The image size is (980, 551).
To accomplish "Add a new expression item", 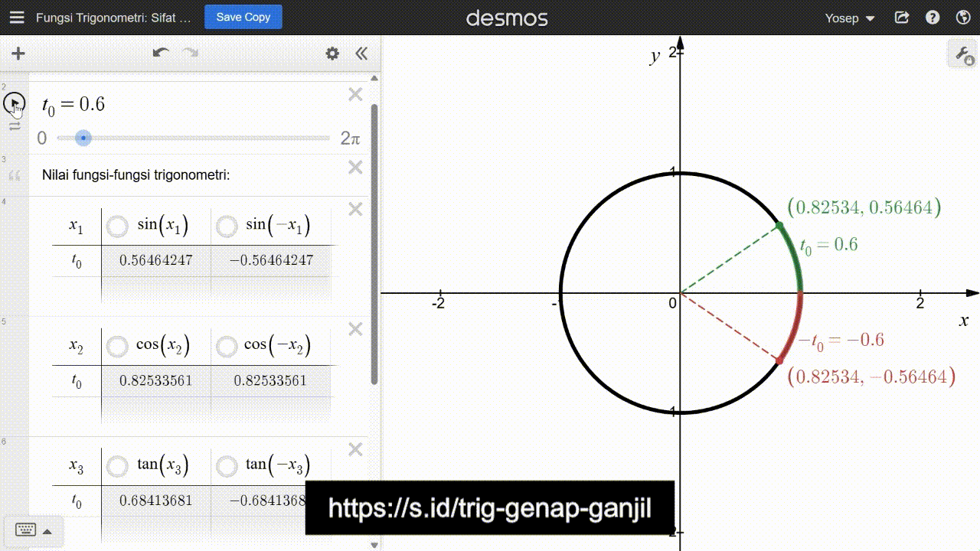I will click(18, 54).
